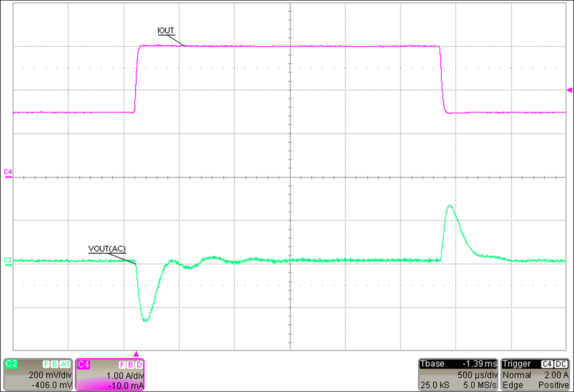
Task: Click the 500 µs/div timebase readout
Action: tap(478, 374)
